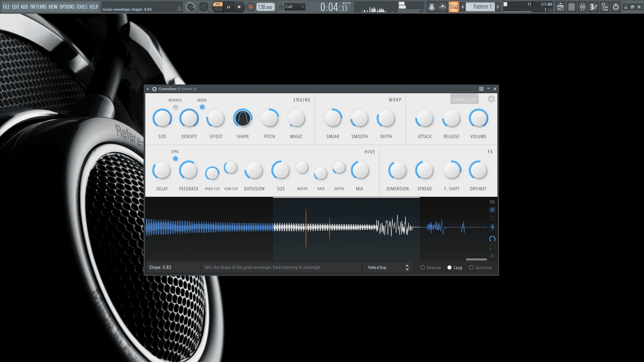Screen dimensions: 644x362
Task: Open the HELP menu
Action: [94, 7]
